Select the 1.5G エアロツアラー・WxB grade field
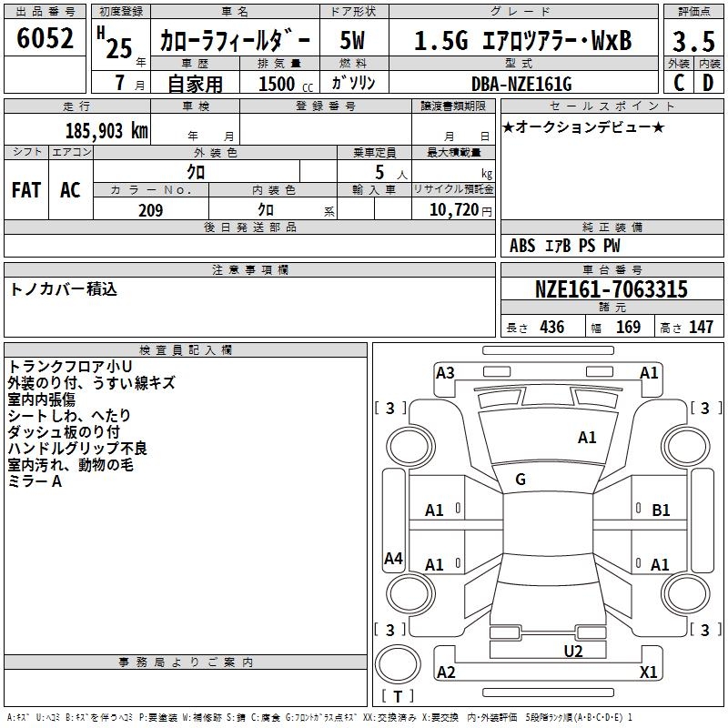 point(521,41)
